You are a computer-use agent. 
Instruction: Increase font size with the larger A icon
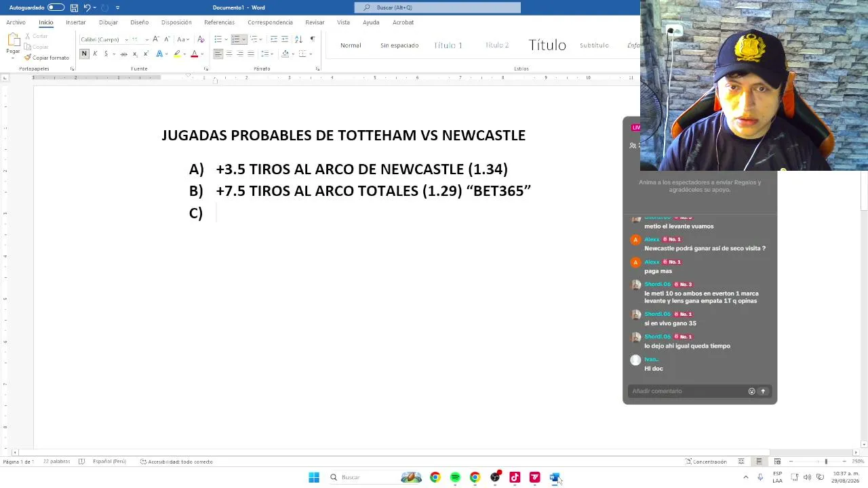[156, 39]
